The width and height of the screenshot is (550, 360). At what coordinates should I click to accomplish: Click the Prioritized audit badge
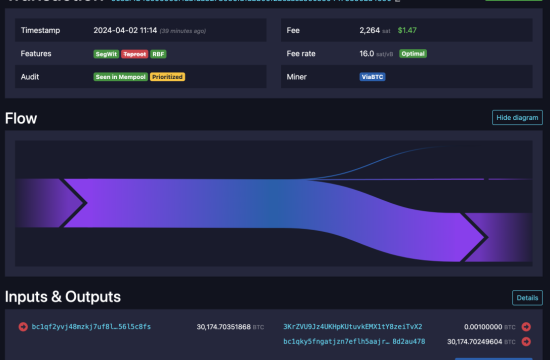click(167, 77)
